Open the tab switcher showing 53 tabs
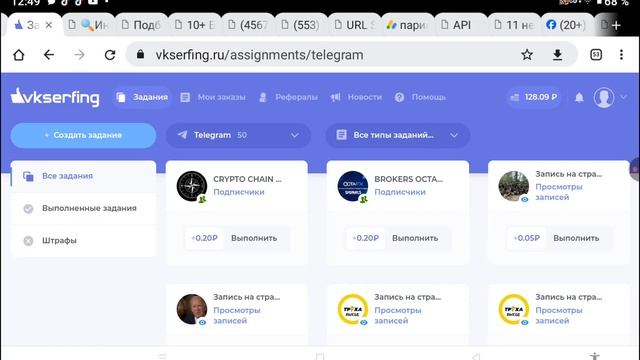The width and height of the screenshot is (640, 360). (596, 54)
